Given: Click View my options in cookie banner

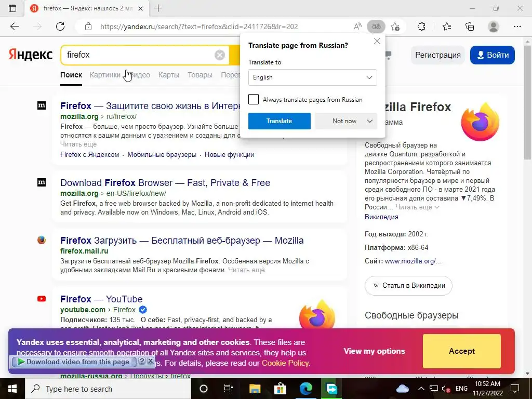Looking at the screenshot, I should [x=374, y=351].
